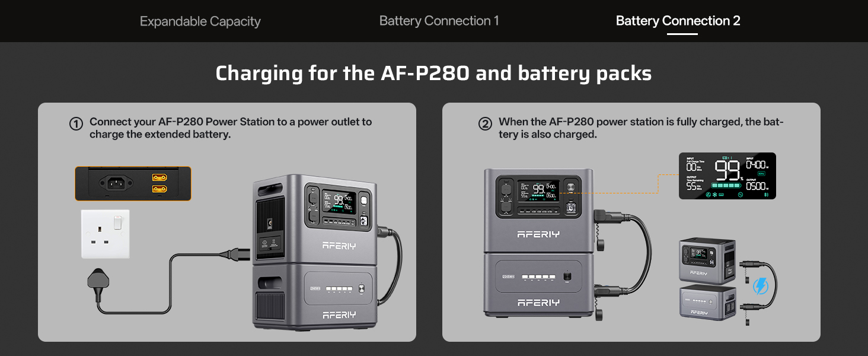This screenshot has height=356, width=868.
Task: Click the left power station display screen
Action: pos(339,202)
